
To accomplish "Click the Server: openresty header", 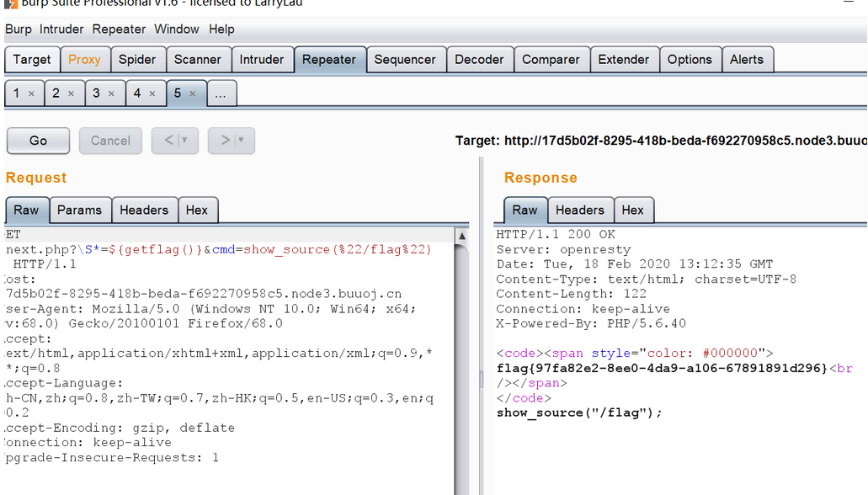I will pyautogui.click(x=563, y=250).
